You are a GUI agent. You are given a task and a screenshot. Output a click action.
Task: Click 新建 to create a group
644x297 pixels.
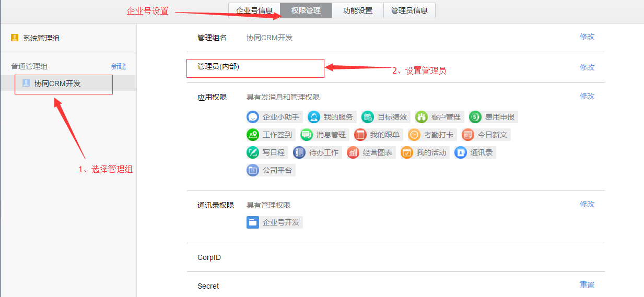click(119, 66)
